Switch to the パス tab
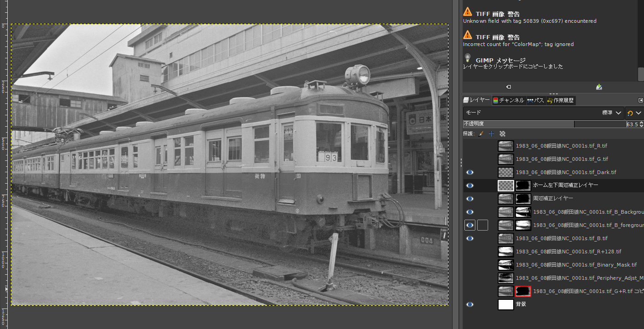Viewport: 644px width, 329px height. [x=536, y=100]
